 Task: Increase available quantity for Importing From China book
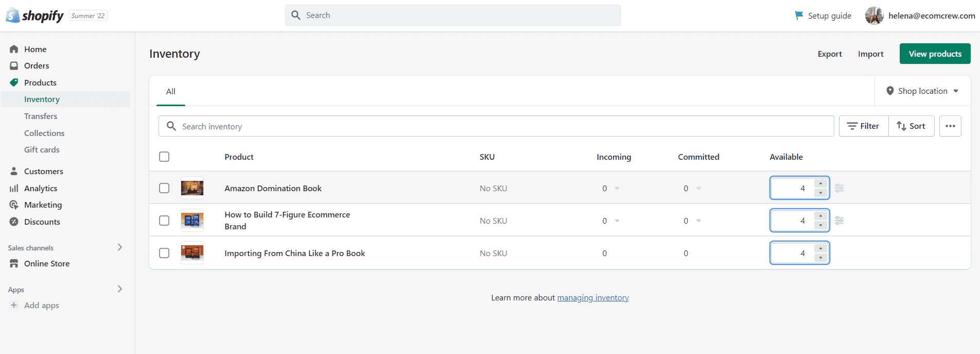(x=820, y=248)
